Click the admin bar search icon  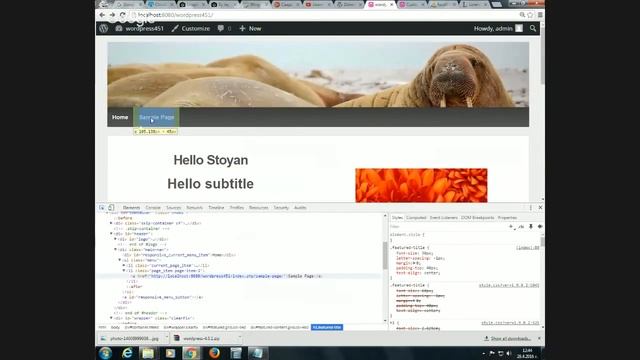[533, 29]
